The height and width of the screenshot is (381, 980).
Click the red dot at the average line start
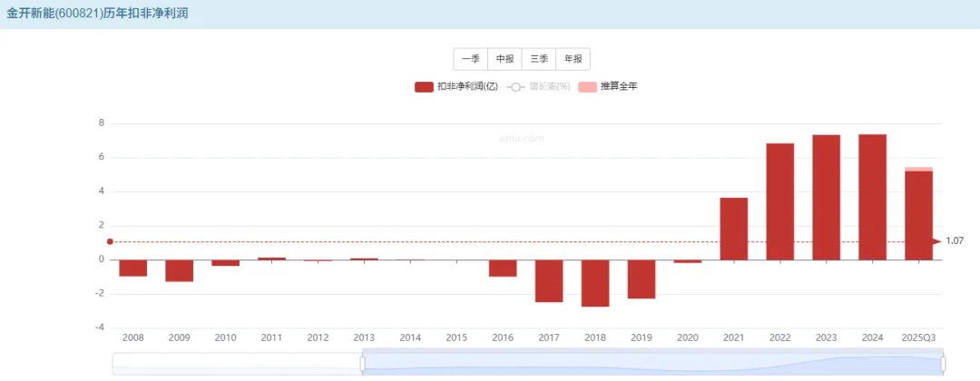click(x=110, y=241)
